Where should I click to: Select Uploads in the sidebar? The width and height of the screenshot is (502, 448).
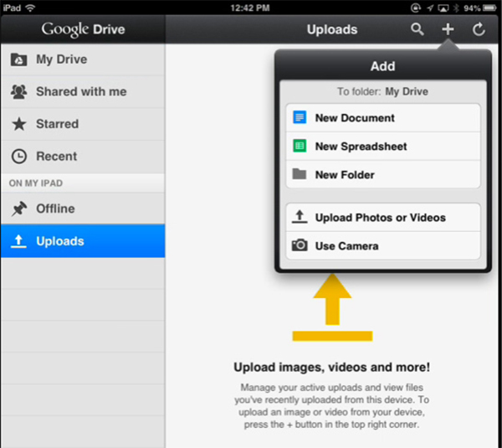[x=83, y=241]
